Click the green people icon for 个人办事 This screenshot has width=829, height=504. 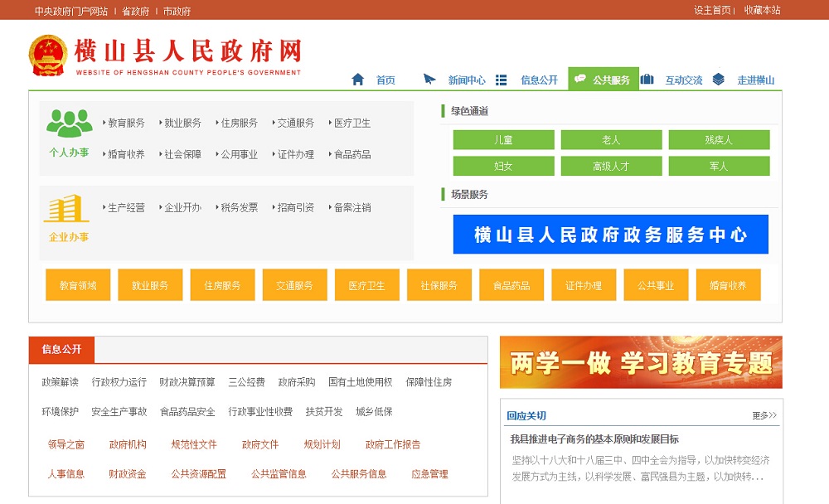(x=70, y=124)
